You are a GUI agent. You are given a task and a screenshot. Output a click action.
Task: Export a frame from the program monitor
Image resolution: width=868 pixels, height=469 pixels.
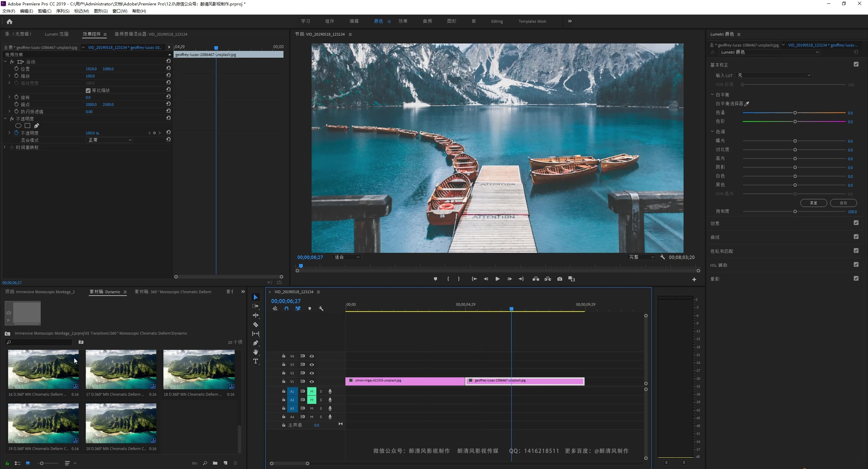click(x=559, y=279)
